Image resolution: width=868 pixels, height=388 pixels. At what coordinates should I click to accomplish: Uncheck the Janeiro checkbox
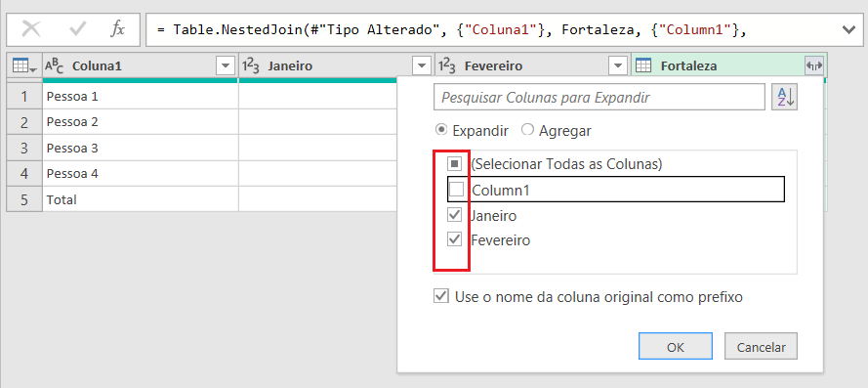click(x=454, y=214)
